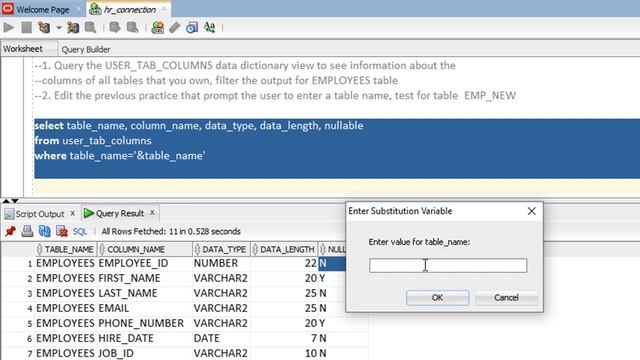
Task: Click the green Run Statement play icon
Action: (x=8, y=27)
